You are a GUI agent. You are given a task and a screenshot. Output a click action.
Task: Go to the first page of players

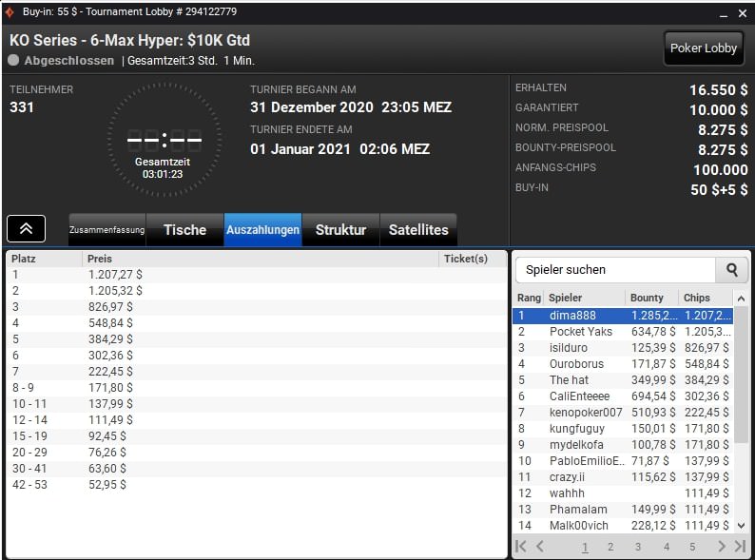click(x=521, y=547)
